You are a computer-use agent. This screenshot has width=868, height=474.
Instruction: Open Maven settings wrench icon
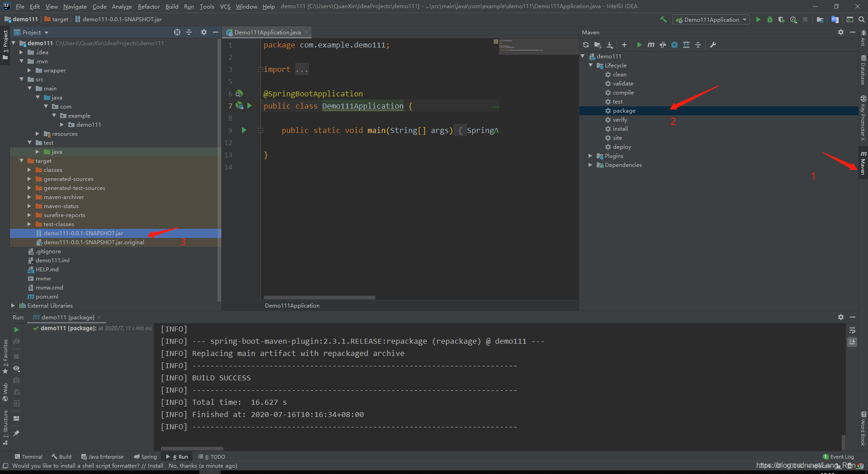[713, 45]
